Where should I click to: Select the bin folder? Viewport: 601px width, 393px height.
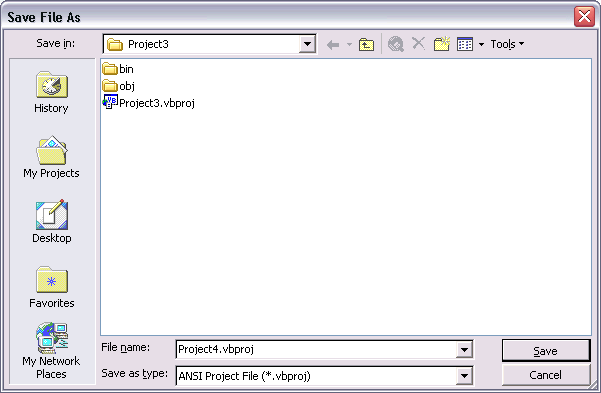pos(118,69)
